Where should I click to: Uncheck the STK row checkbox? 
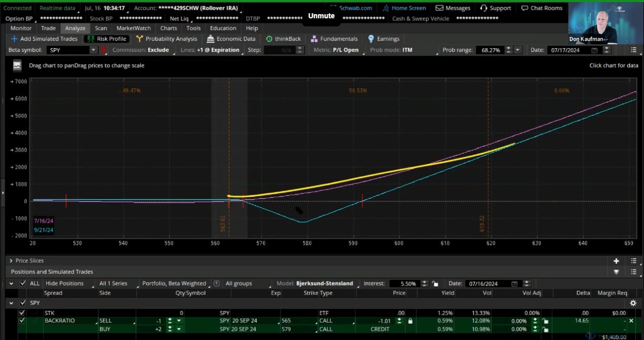click(x=21, y=313)
